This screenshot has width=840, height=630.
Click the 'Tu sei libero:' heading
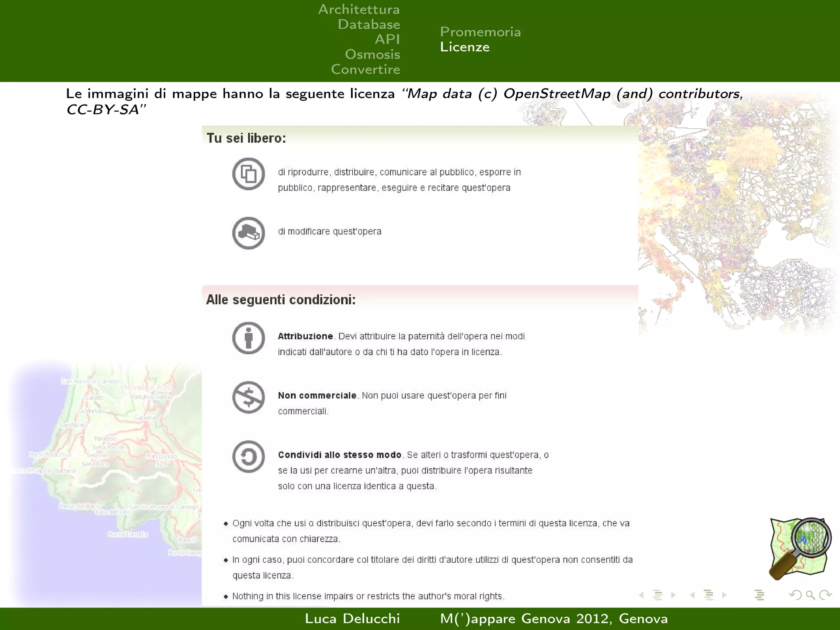[246, 138]
